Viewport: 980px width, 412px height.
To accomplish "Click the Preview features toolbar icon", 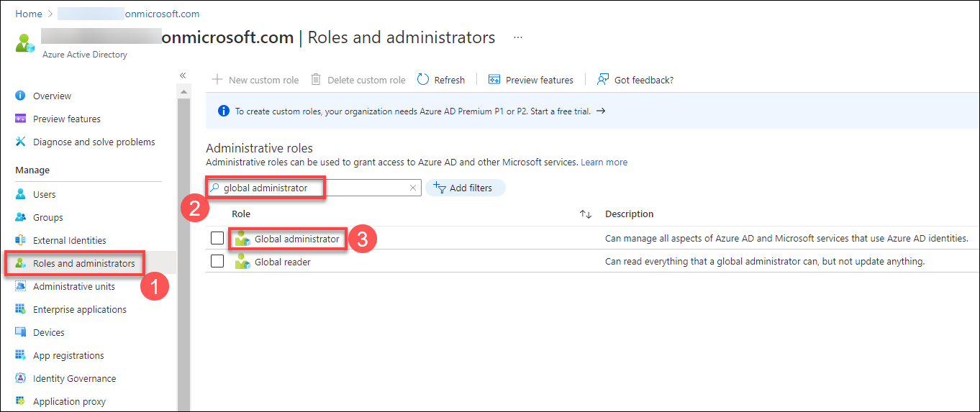I will tap(494, 80).
